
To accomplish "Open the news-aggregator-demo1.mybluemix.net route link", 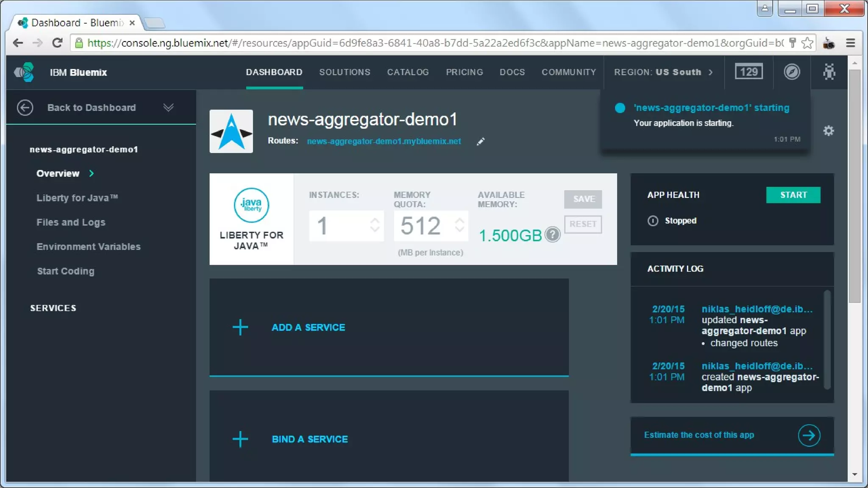I will click(384, 141).
